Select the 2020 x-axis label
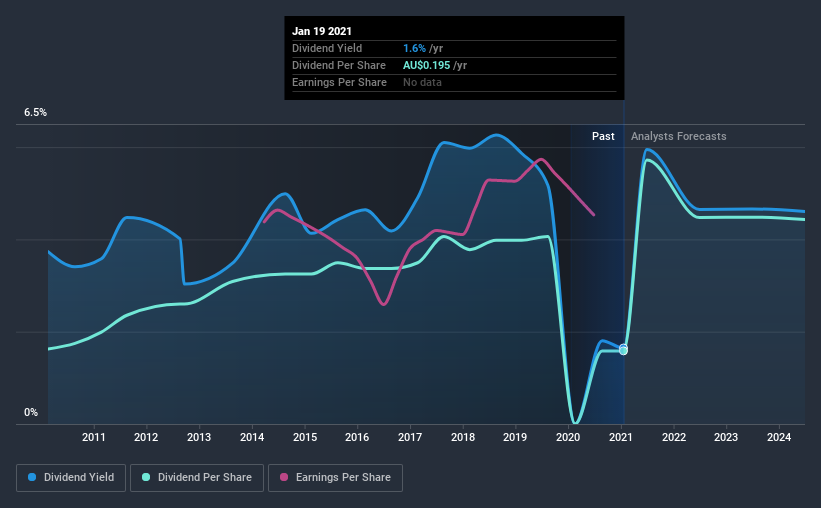The height and width of the screenshot is (508, 821). click(568, 437)
